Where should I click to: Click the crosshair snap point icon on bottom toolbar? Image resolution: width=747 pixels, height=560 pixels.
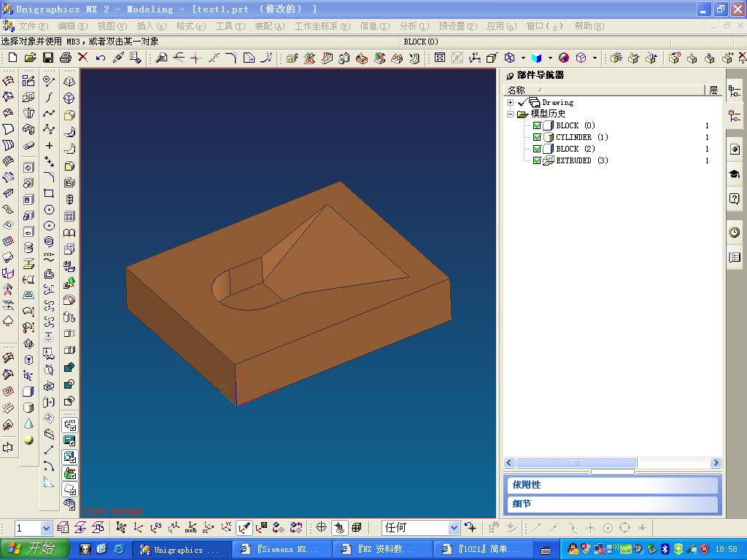coord(321,528)
